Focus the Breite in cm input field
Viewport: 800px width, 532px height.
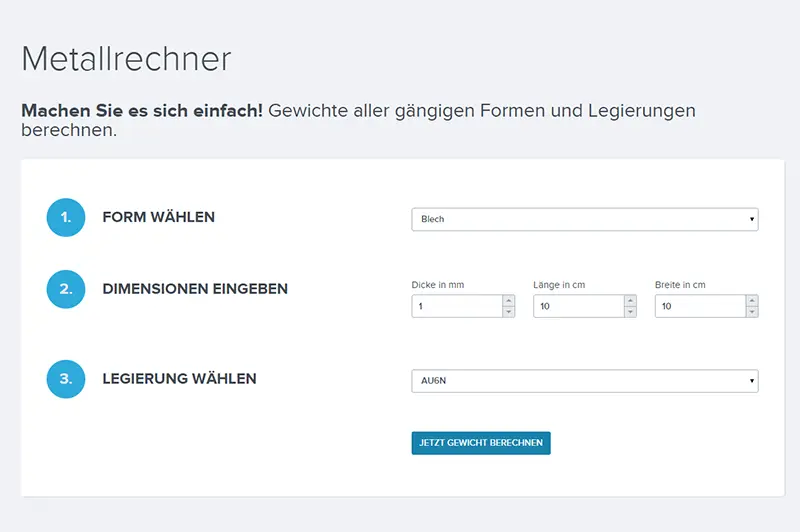click(700, 306)
